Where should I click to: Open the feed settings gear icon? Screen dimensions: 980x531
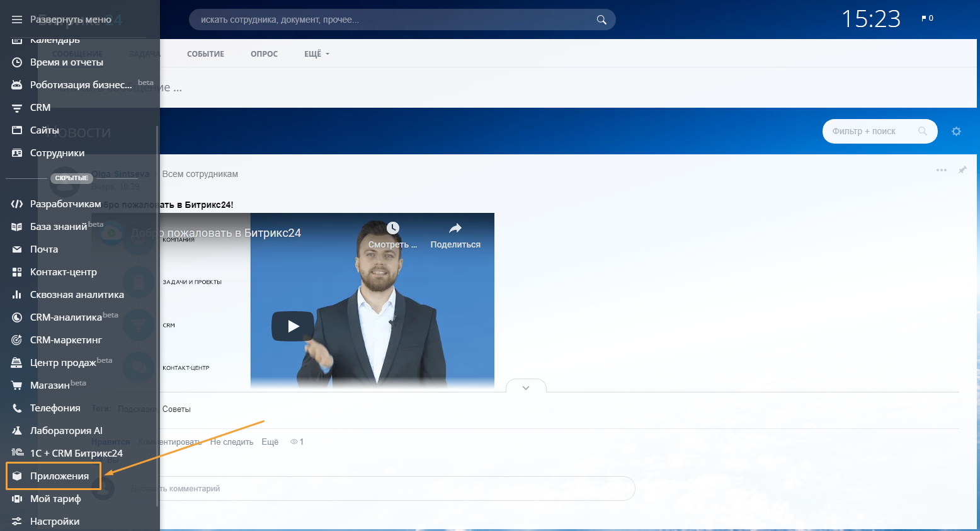tap(956, 132)
